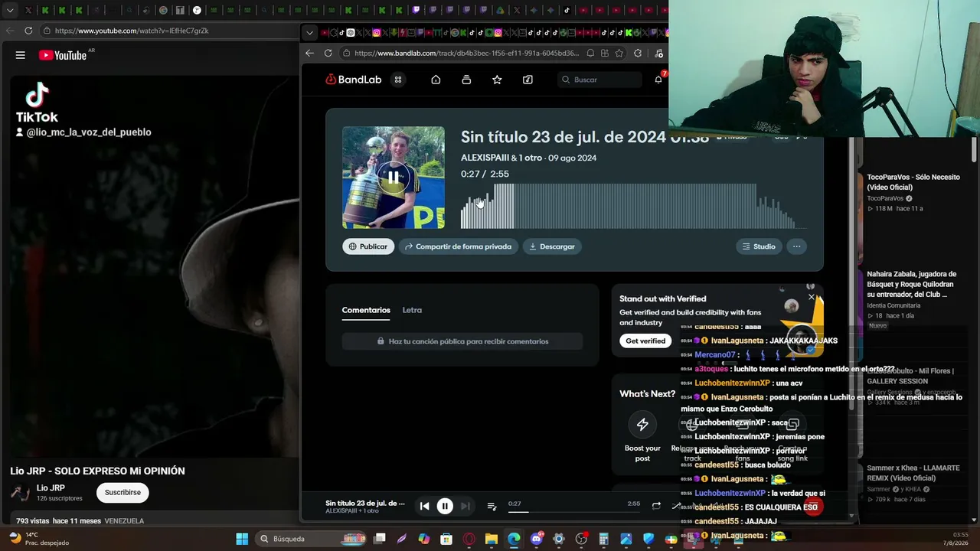Subscribe to Lio JRP with Suscribirse
The height and width of the screenshot is (551, 980).
(122, 492)
